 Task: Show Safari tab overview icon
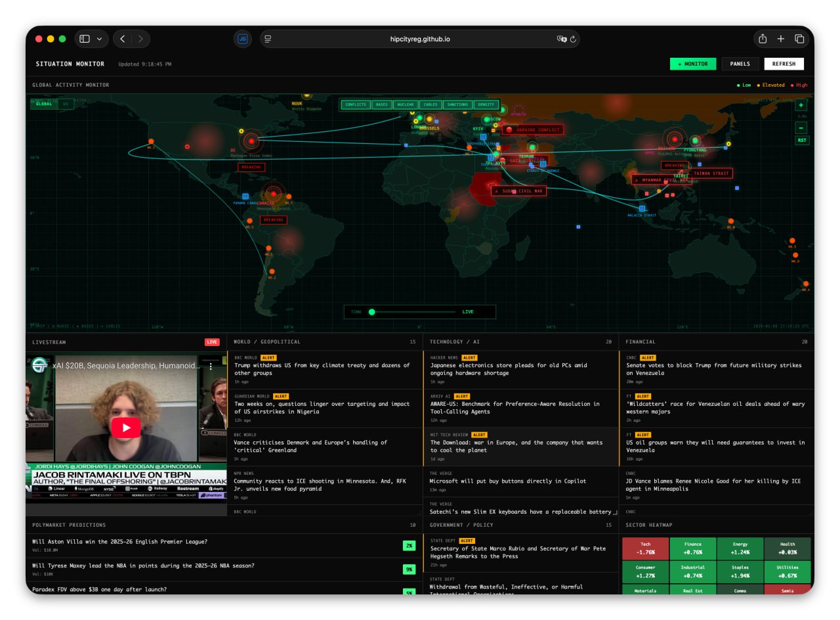pos(799,39)
